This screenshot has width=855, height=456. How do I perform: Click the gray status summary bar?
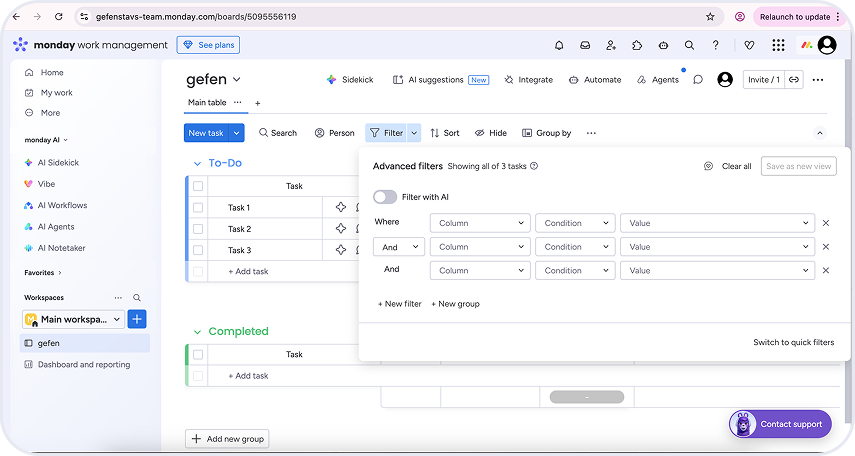tap(587, 397)
